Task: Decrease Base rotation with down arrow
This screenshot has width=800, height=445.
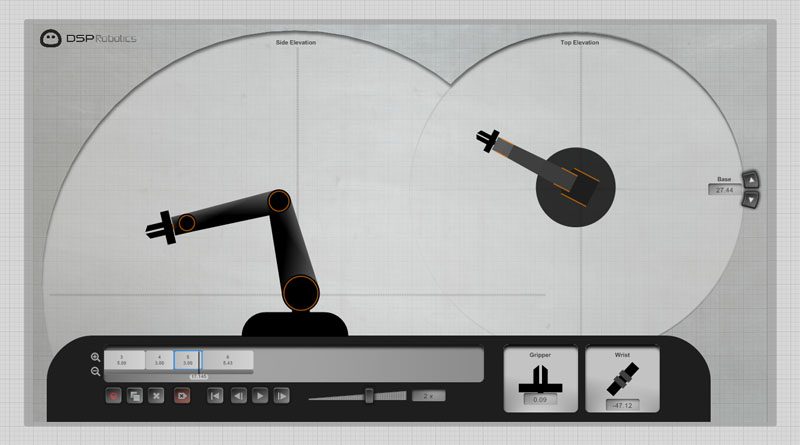Action: click(x=751, y=199)
